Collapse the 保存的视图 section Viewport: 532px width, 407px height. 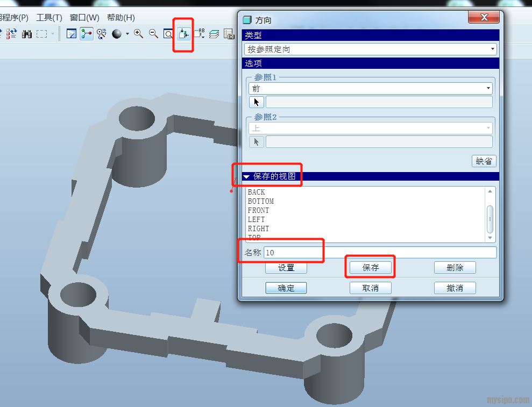pos(246,176)
